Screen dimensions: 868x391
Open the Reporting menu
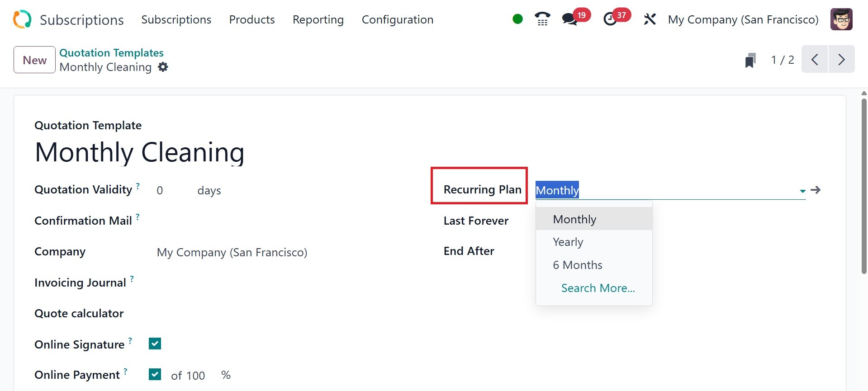click(318, 19)
